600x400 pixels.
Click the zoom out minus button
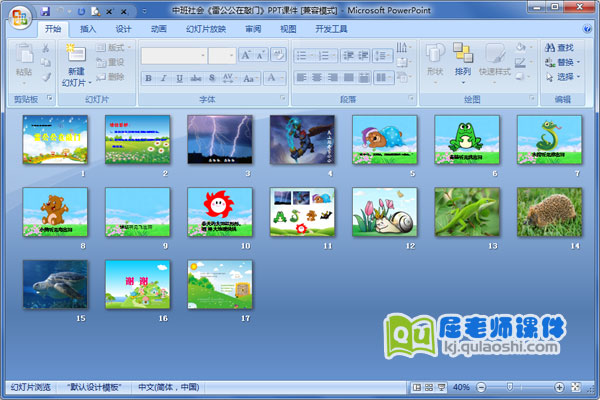481,388
